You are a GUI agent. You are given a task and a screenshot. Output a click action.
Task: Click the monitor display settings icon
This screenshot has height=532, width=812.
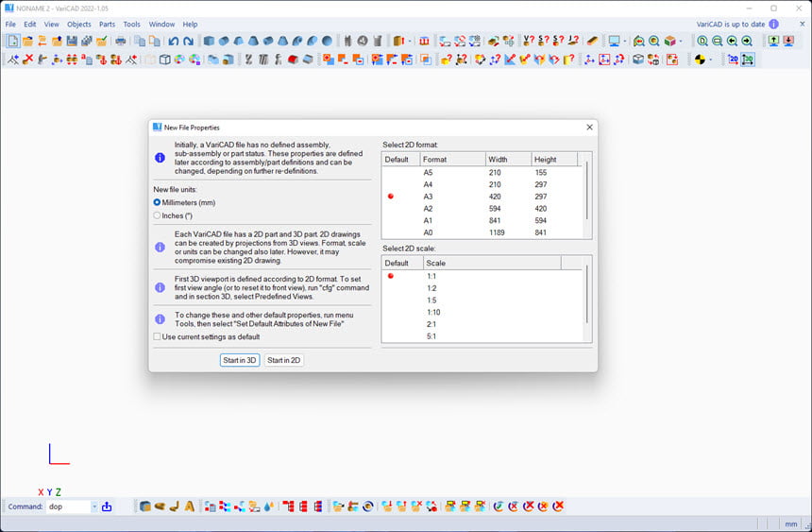coord(614,41)
